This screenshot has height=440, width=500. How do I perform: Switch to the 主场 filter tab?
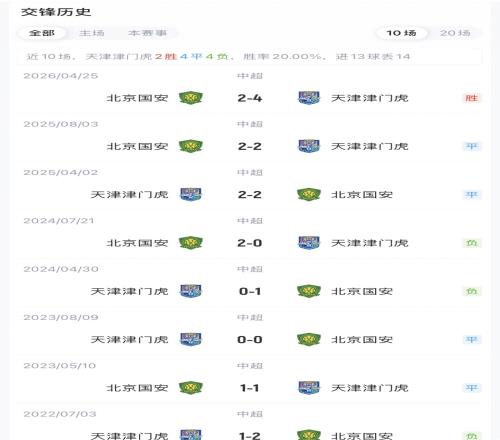[x=92, y=33]
